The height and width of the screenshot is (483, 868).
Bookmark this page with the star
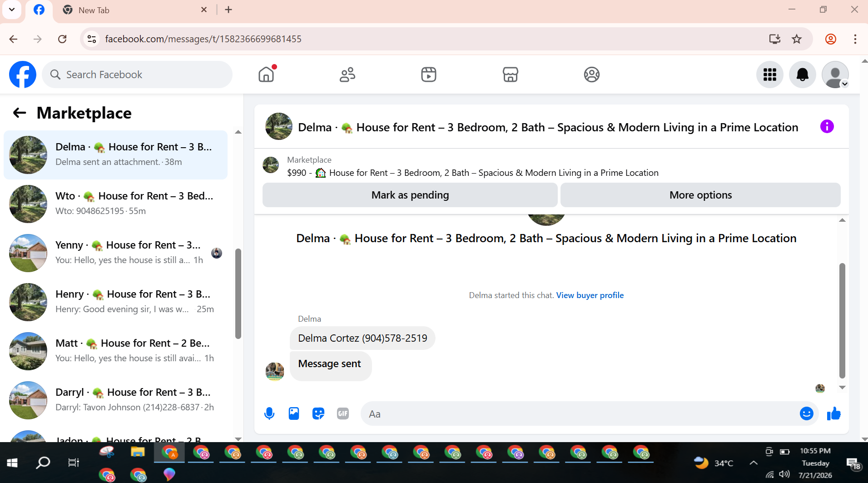click(797, 39)
